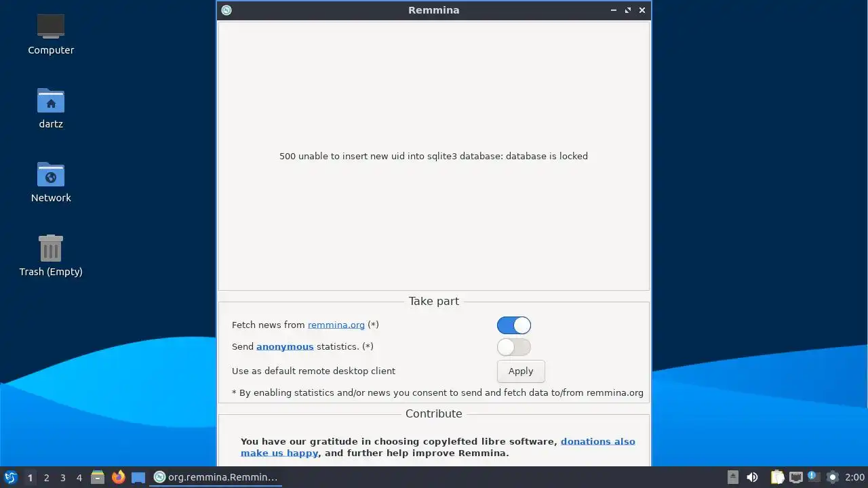Screen dimensions: 868x488
Task: Open the volume control tray icon
Action: (752, 477)
